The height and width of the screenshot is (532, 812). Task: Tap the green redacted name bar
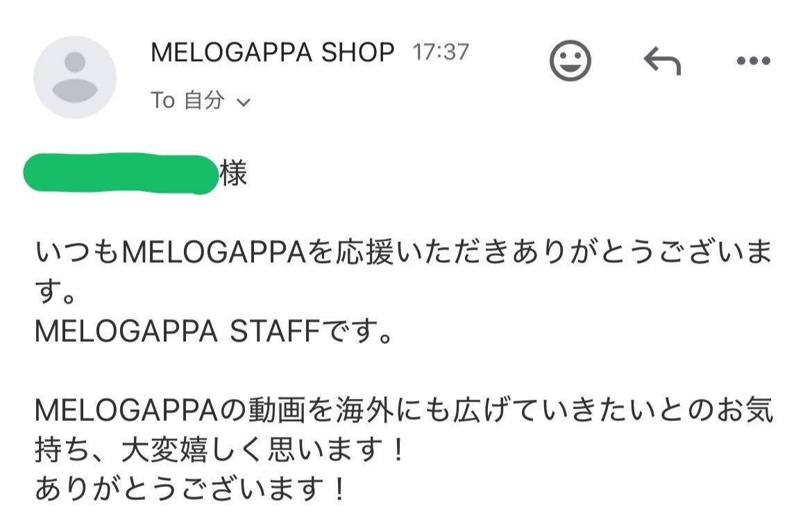(121, 174)
